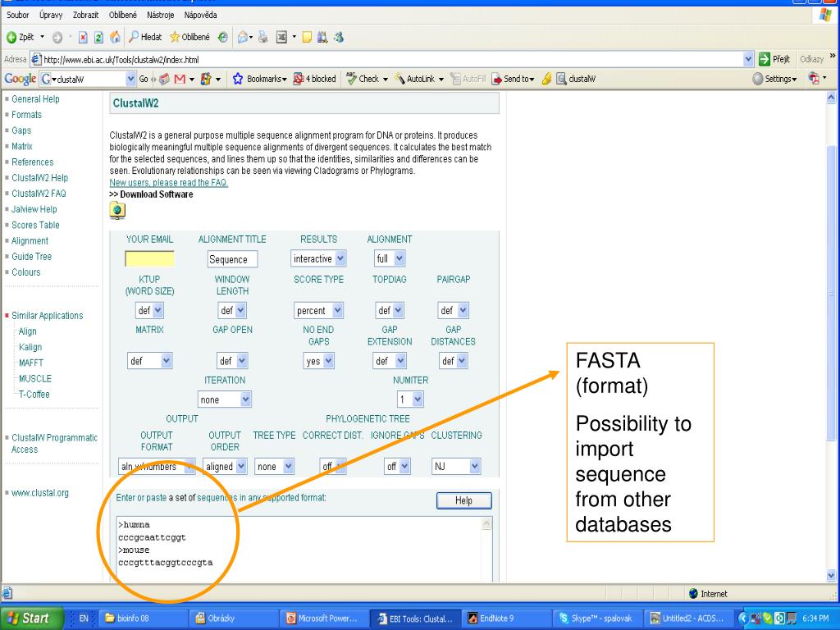Open the Soubor menu

(x=18, y=15)
